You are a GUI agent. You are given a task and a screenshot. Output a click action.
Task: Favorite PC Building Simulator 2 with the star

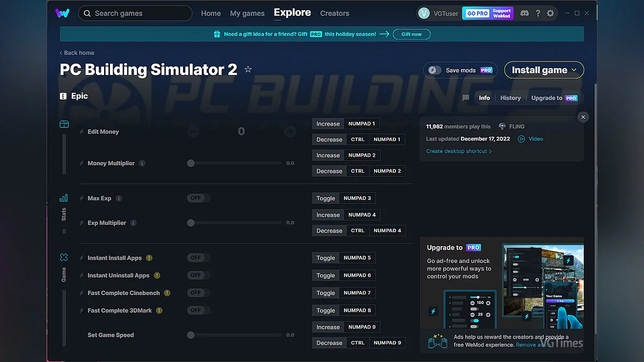tap(247, 69)
